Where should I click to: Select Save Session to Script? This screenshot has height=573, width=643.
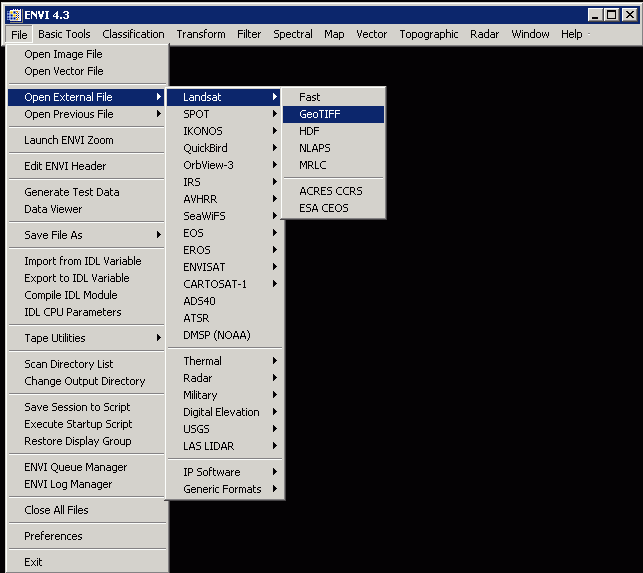coord(87,407)
